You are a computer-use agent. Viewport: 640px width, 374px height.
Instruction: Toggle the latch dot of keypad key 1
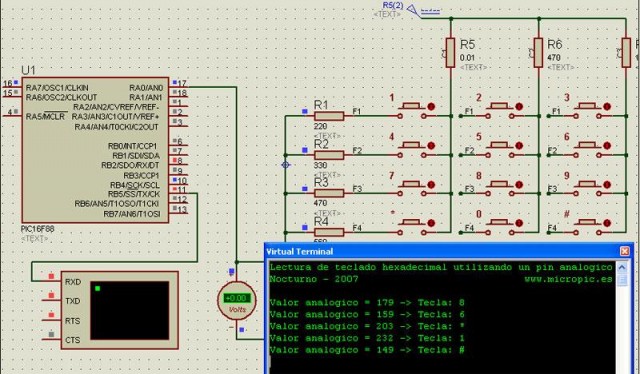coord(431,107)
